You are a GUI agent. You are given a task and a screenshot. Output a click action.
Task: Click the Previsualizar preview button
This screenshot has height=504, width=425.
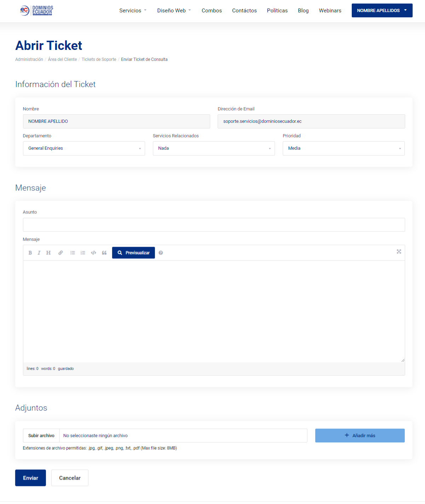click(133, 253)
